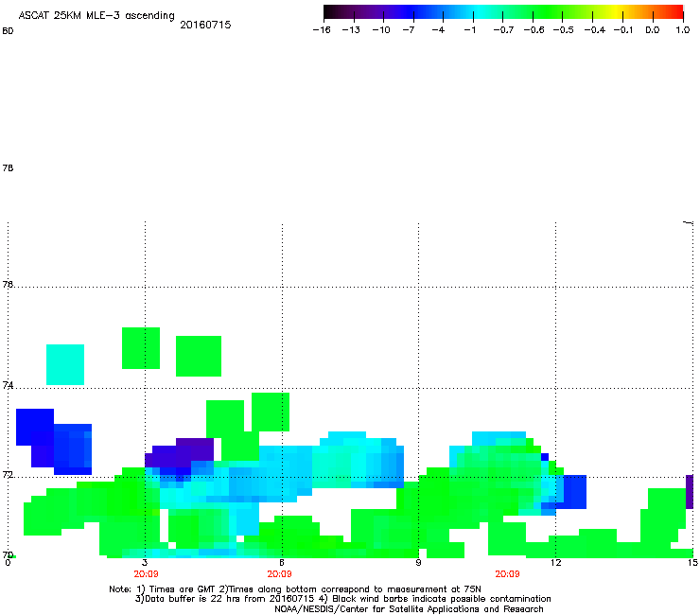Click the longitude axis label '3'
This screenshot has width=700, height=615.
145,562
